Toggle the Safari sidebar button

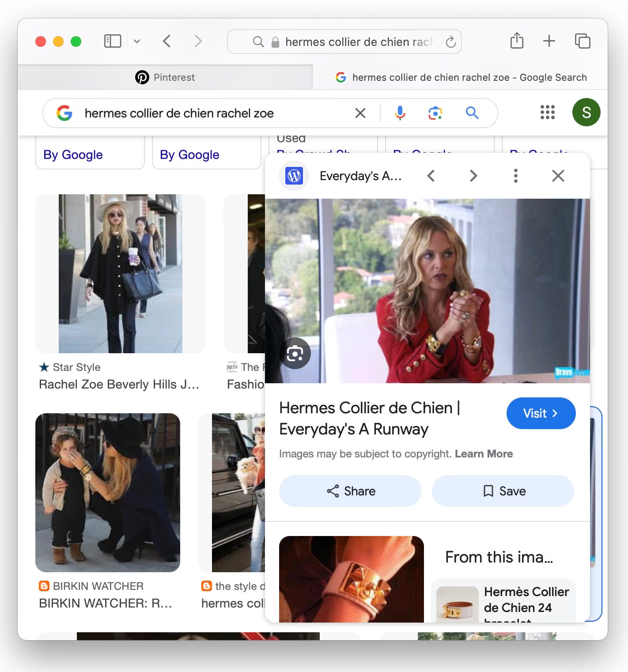tap(113, 42)
